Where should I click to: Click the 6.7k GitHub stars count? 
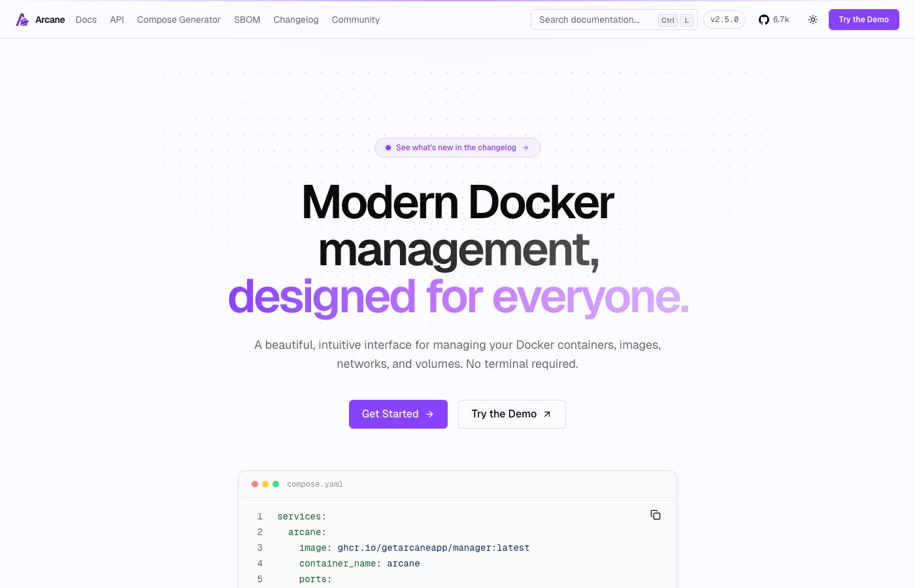(781, 20)
